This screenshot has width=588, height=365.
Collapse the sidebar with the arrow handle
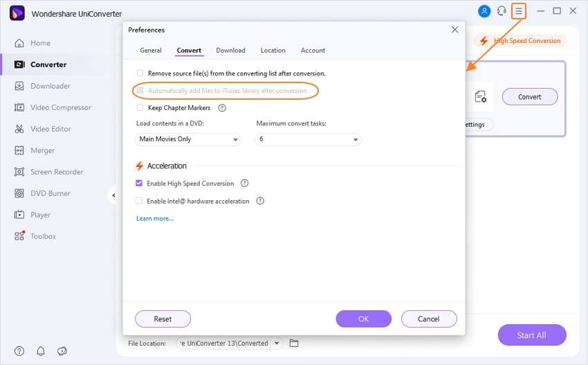(113, 195)
